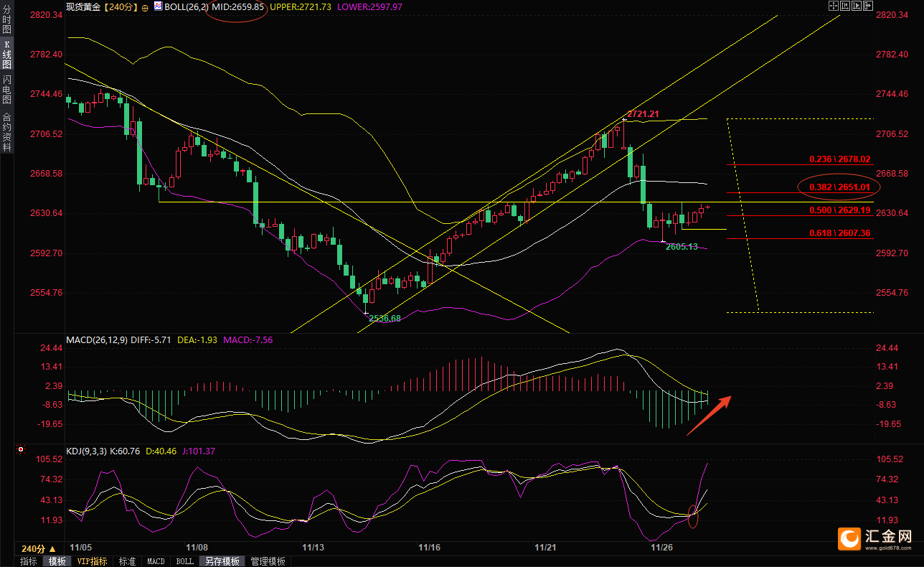
Task: Choose the MACD template button
Action: click(156, 561)
